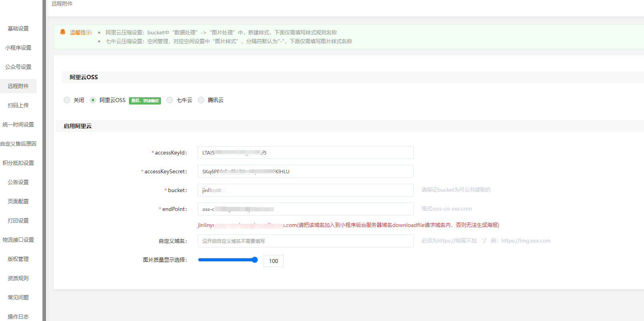This screenshot has height=321, width=644.
Task: Open 积分抵扣设置 from the sidebar
Action: [18, 163]
